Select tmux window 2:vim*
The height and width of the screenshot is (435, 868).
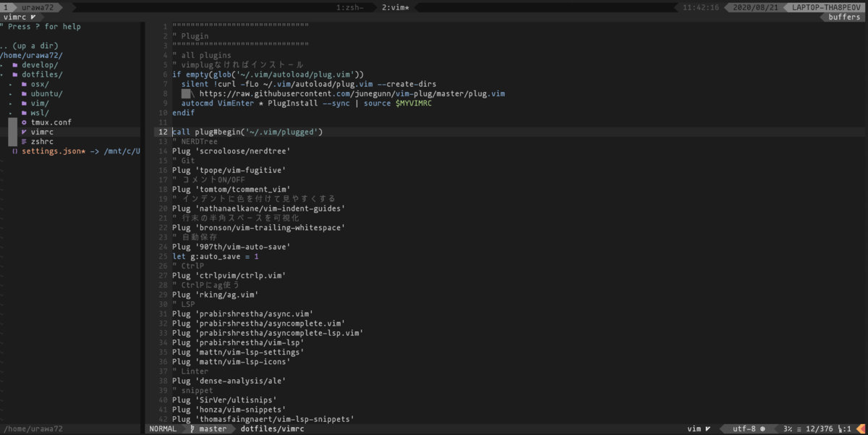pos(396,7)
